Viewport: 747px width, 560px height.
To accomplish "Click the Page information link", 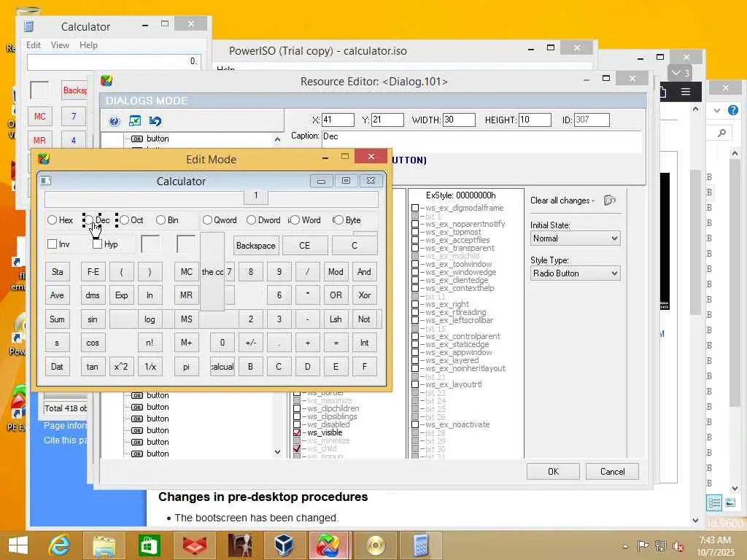I will point(65,426).
